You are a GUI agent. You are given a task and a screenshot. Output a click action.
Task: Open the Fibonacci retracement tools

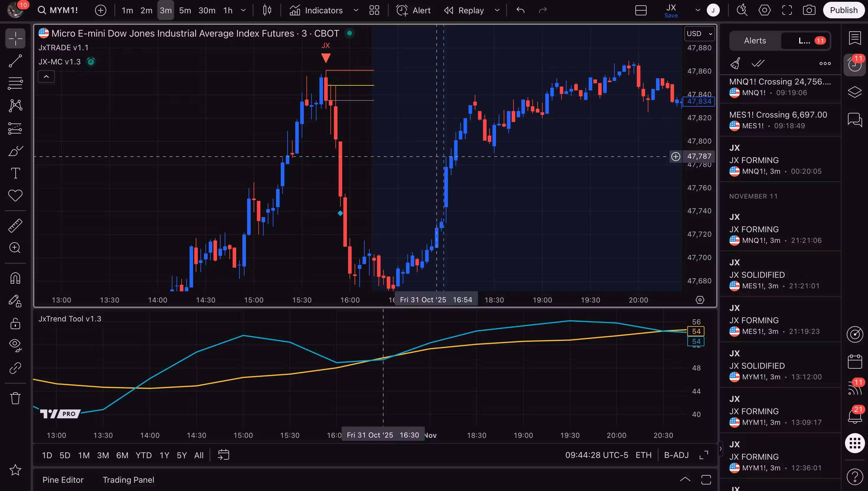pyautogui.click(x=15, y=83)
